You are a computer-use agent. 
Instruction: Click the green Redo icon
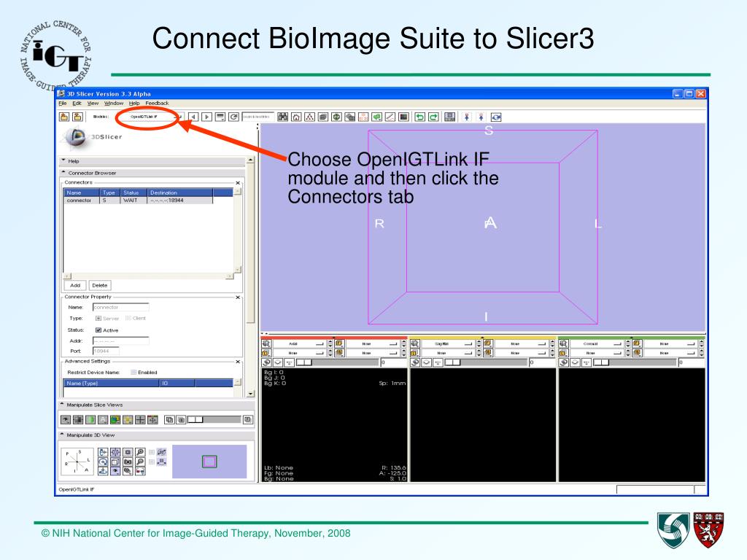(433, 117)
